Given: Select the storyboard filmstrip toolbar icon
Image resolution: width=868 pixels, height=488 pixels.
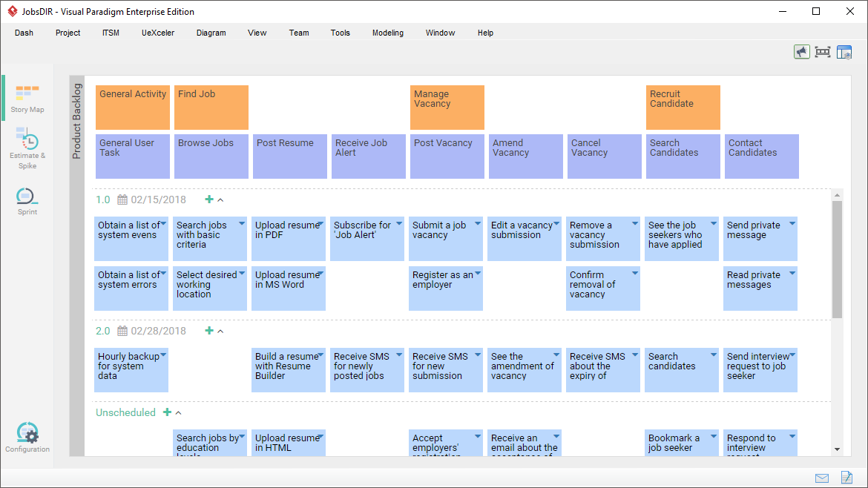Looking at the screenshot, I should coord(823,52).
